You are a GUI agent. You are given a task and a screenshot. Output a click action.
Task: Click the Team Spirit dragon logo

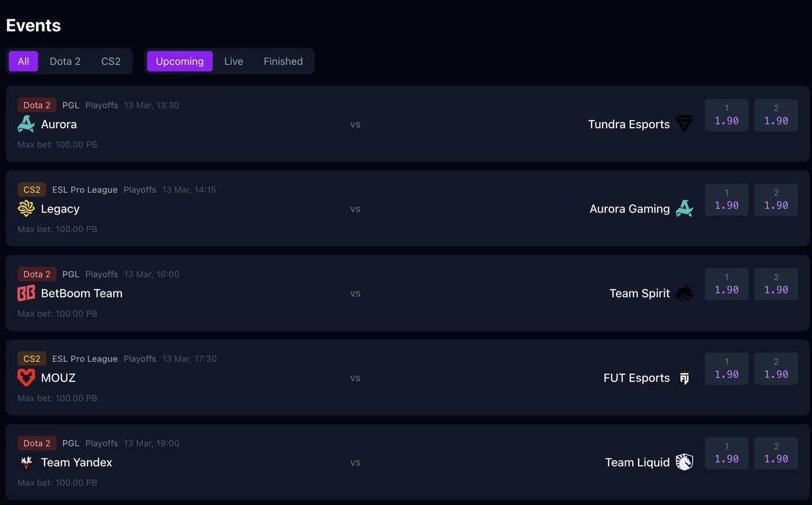click(684, 293)
